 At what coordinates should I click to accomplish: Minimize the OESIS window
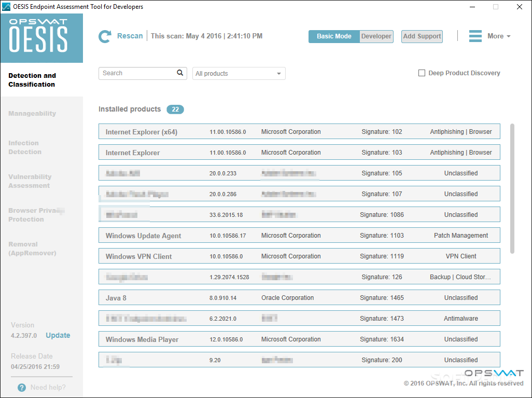(472, 7)
